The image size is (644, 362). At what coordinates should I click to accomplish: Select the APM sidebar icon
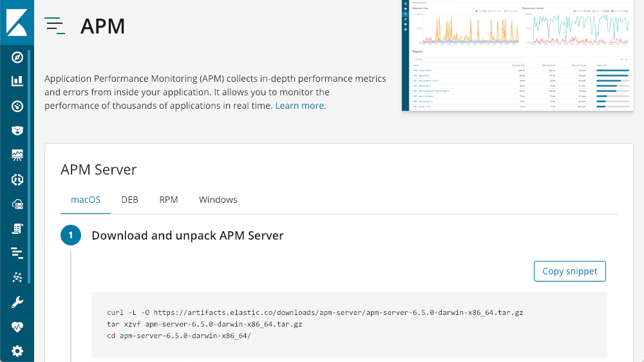coord(17,252)
